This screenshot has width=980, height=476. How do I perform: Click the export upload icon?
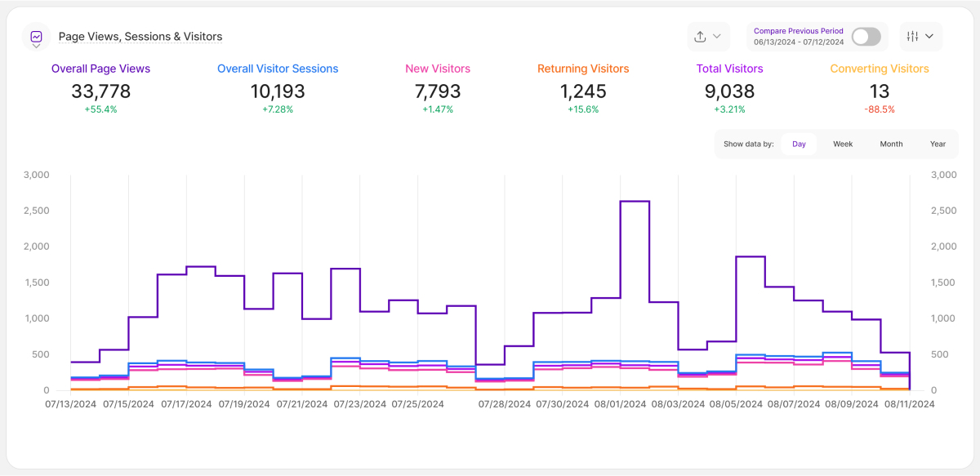(700, 37)
